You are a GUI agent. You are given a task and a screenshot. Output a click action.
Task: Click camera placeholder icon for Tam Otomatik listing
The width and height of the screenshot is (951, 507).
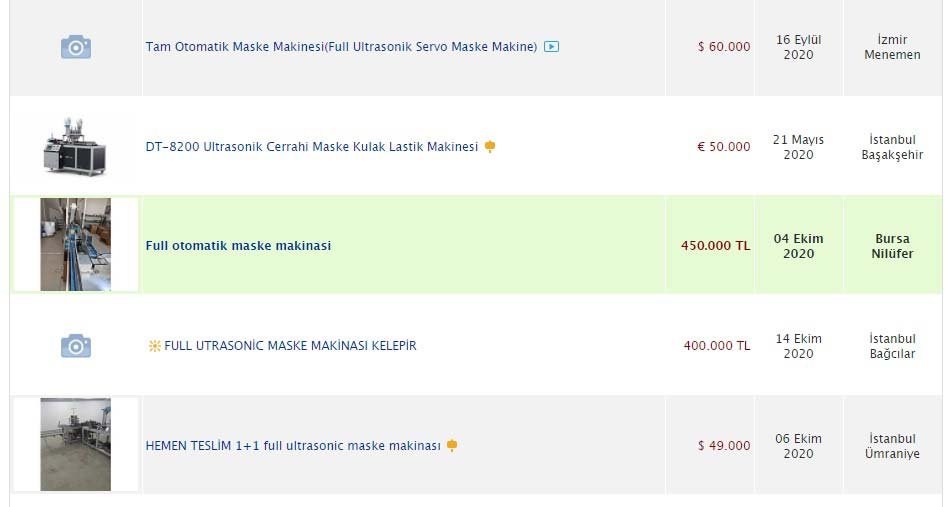(76, 47)
